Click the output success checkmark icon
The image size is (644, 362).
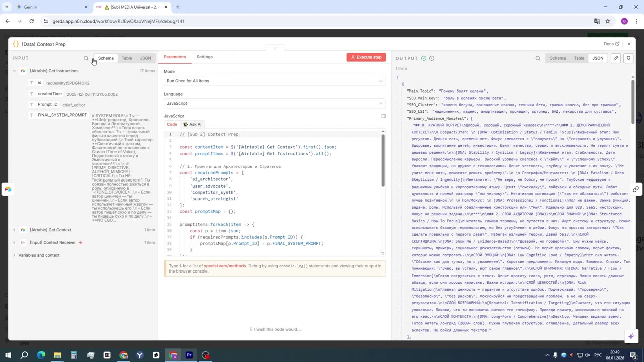pos(424,58)
